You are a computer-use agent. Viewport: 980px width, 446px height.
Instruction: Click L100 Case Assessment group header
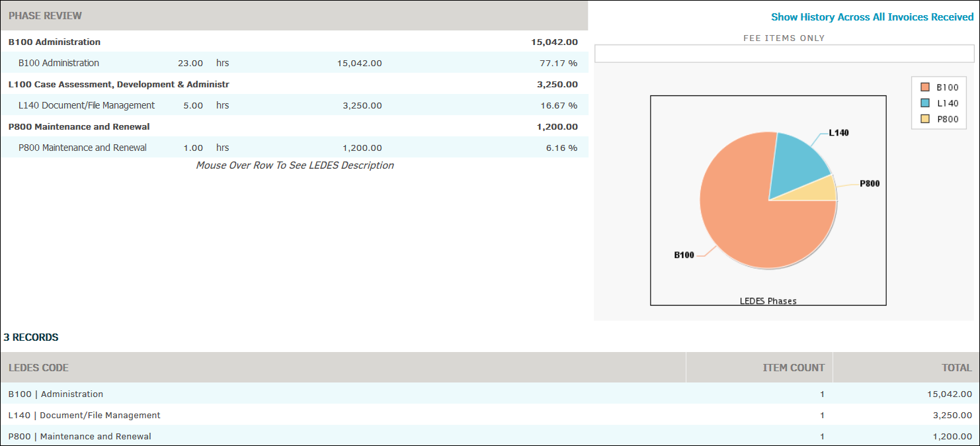[x=118, y=85]
